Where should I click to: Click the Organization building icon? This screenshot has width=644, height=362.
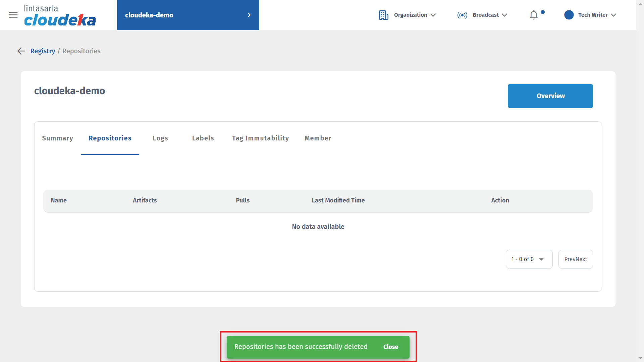tap(383, 15)
